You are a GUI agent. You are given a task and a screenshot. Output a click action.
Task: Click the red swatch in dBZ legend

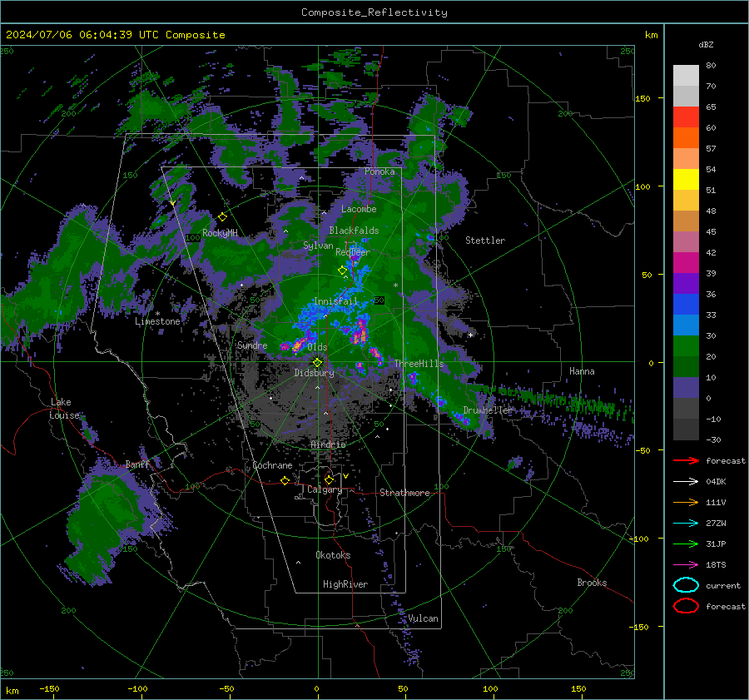(686, 117)
